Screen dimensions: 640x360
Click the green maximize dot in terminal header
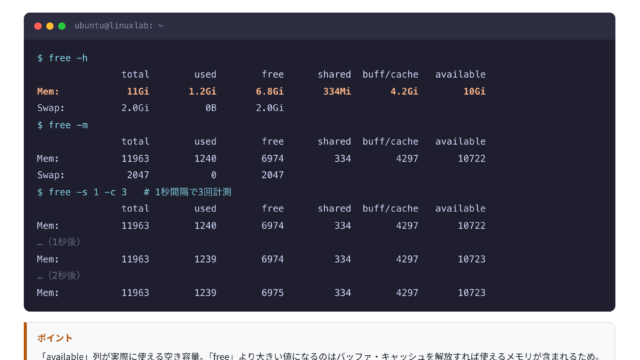pyautogui.click(x=62, y=26)
